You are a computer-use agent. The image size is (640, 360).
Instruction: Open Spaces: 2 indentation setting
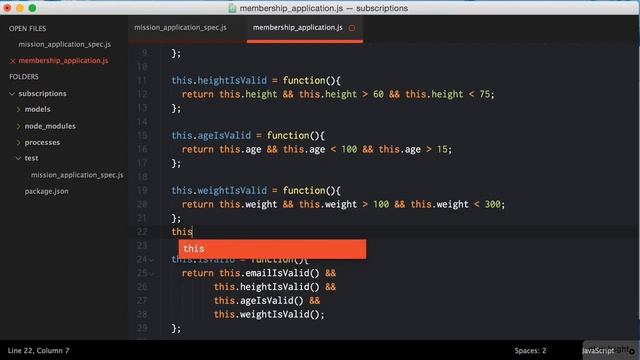(x=530, y=351)
